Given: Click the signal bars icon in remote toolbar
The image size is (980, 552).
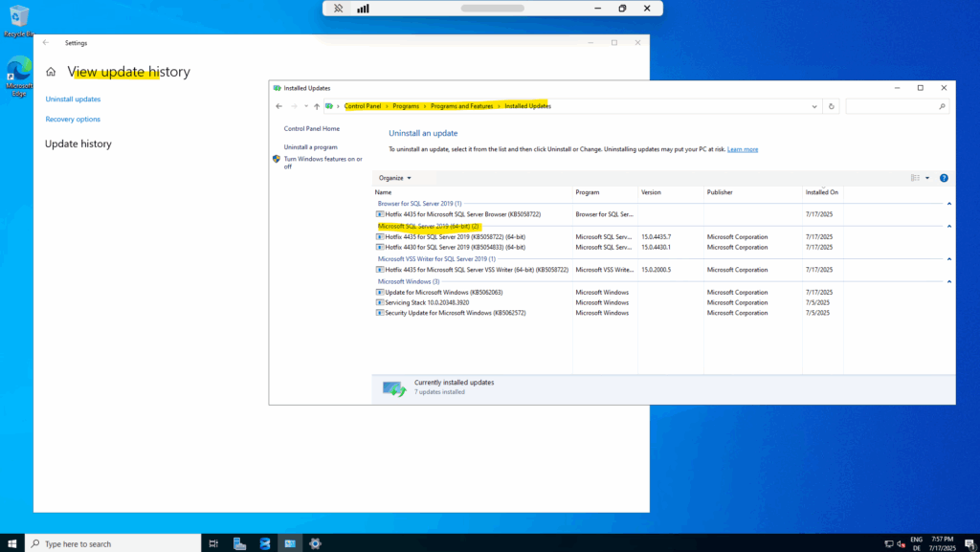Looking at the screenshot, I should point(363,8).
